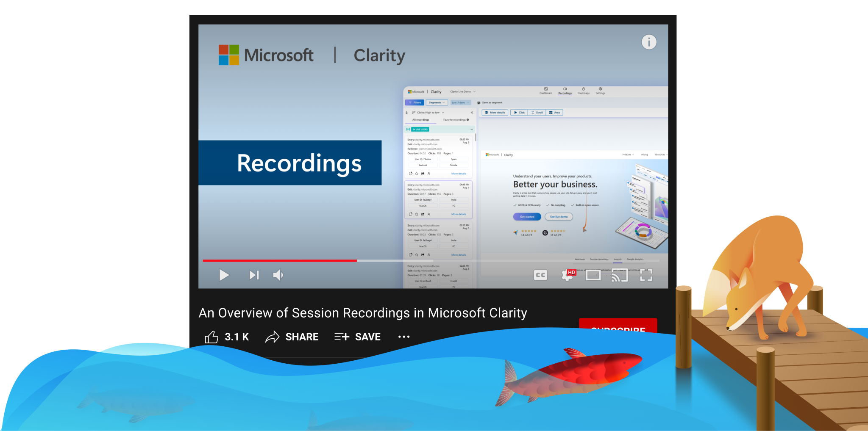Expand the Segments dropdown
868x431 pixels.
coord(437,102)
